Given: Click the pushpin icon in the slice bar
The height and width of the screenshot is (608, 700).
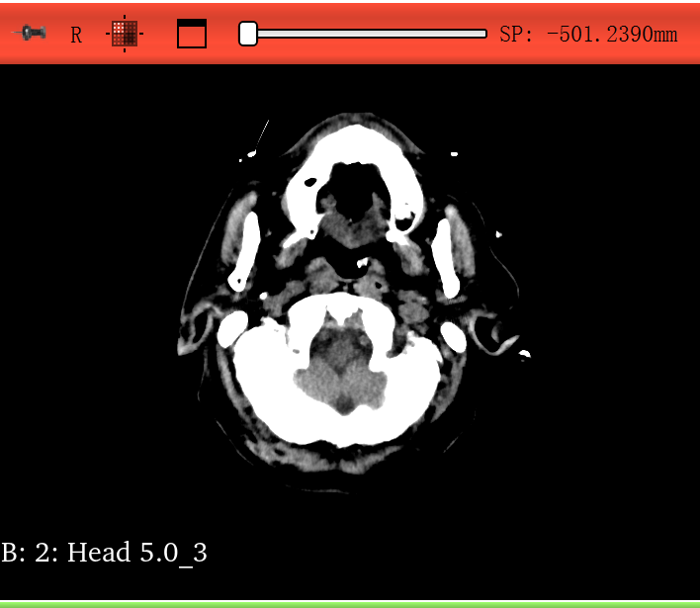Looking at the screenshot, I should (30, 34).
